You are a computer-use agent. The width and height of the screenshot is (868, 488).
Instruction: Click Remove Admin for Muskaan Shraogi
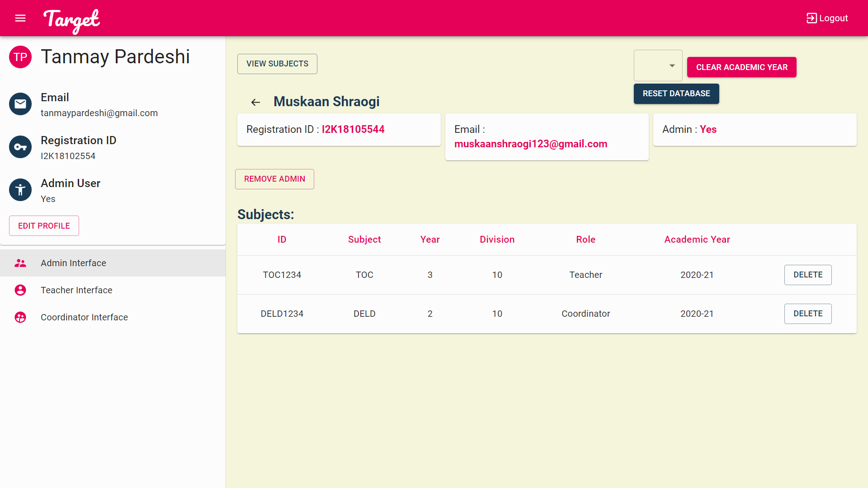coord(274,179)
